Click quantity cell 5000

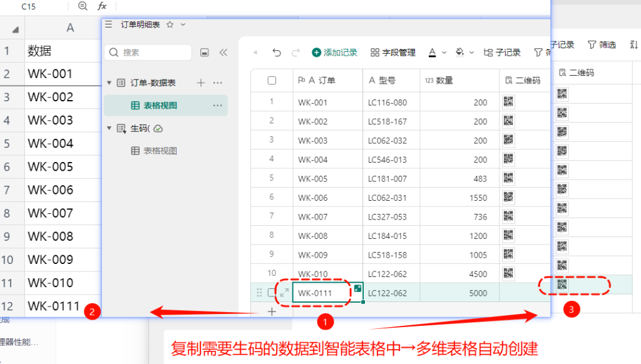point(459,293)
